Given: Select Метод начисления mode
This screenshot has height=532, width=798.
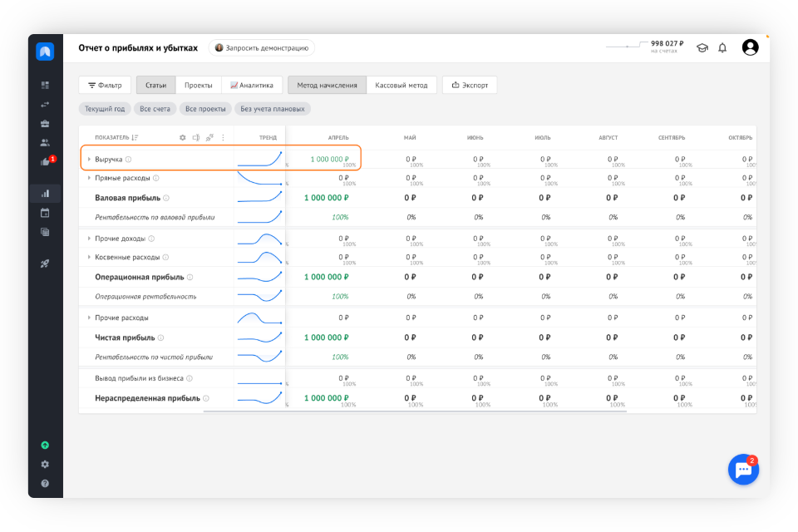Looking at the screenshot, I should (x=327, y=85).
